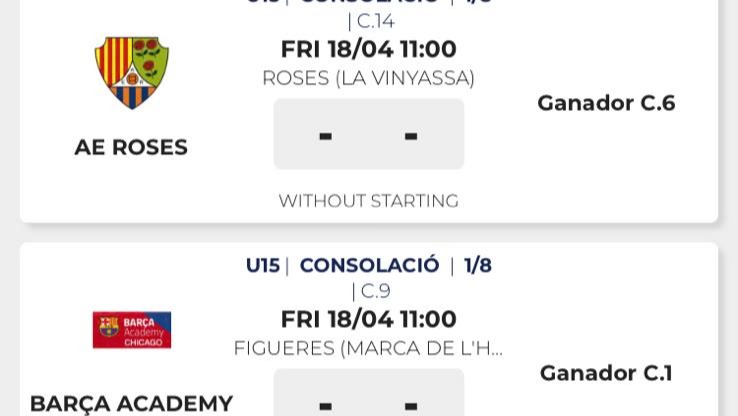The height and width of the screenshot is (416, 738).
Task: Open the AE ROSES team name
Action: pos(131,147)
